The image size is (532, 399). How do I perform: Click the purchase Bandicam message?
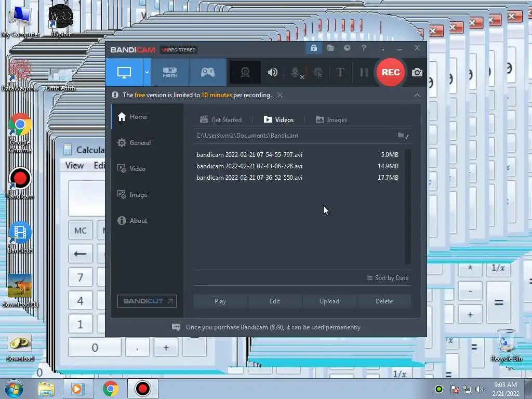click(273, 327)
